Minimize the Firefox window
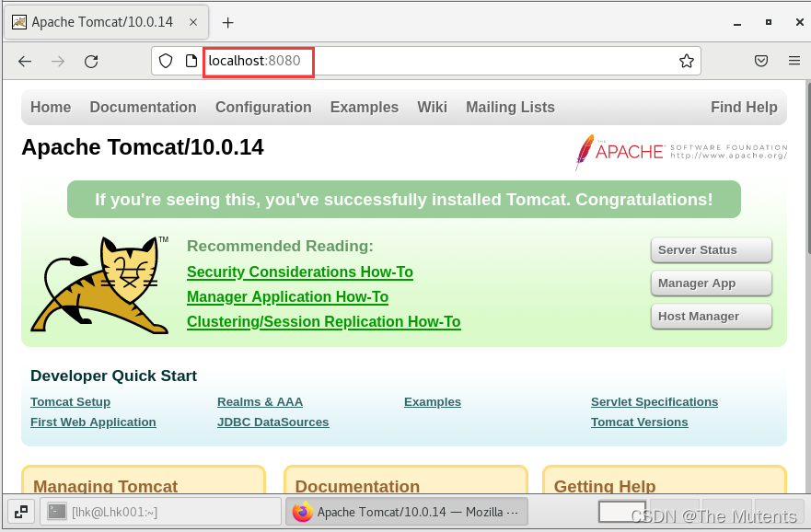This screenshot has height=532, width=811. click(x=737, y=23)
